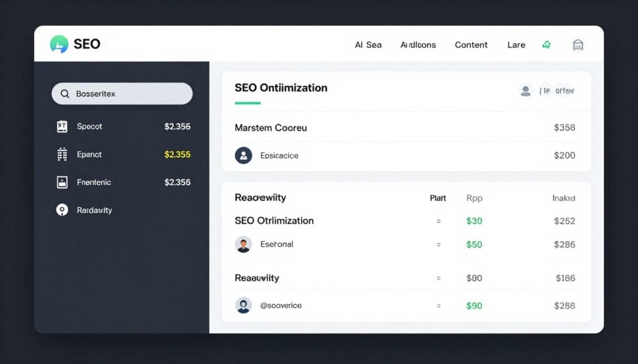Open the Ardlcons menu item

coord(418,45)
